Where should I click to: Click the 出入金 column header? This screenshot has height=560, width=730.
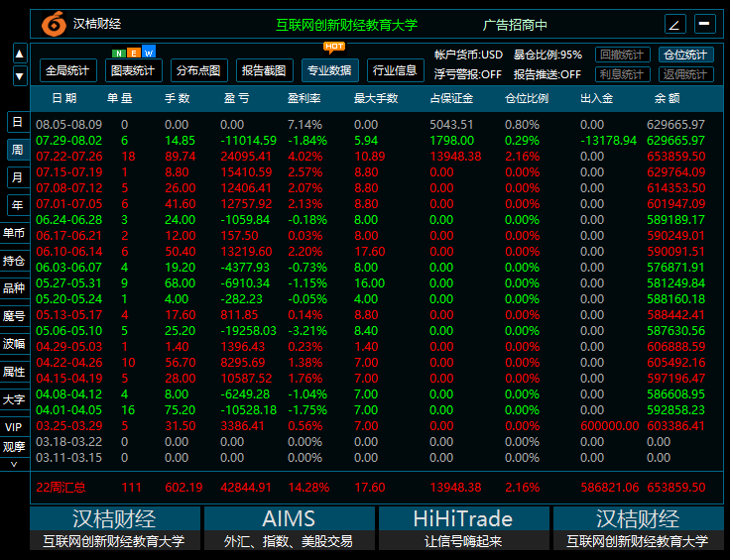596,98
